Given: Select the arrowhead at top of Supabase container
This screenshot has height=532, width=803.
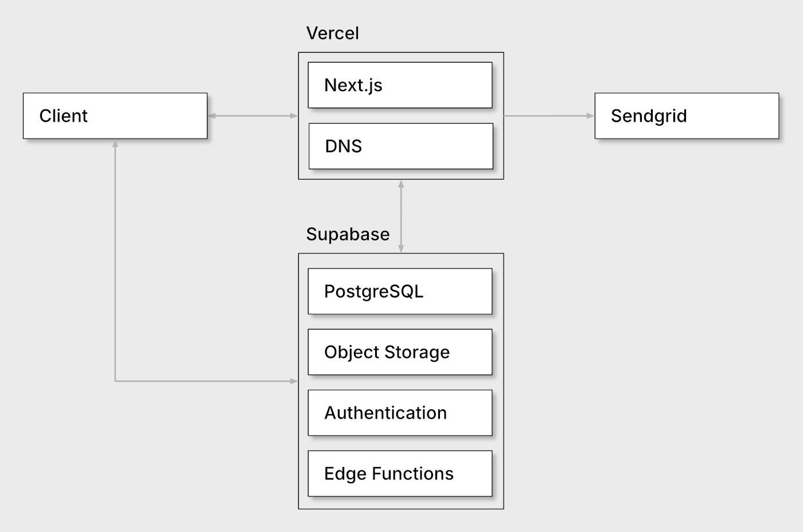Looking at the screenshot, I should click(x=401, y=248).
